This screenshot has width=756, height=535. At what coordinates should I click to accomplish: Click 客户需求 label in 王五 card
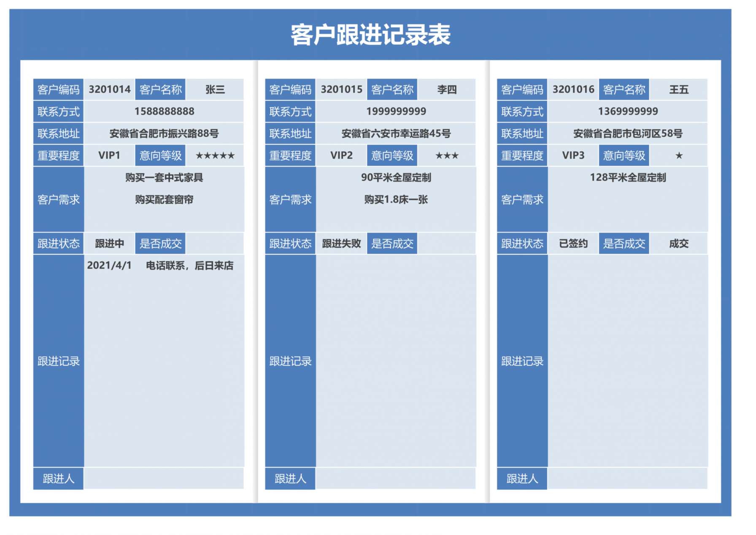pyautogui.click(x=522, y=199)
